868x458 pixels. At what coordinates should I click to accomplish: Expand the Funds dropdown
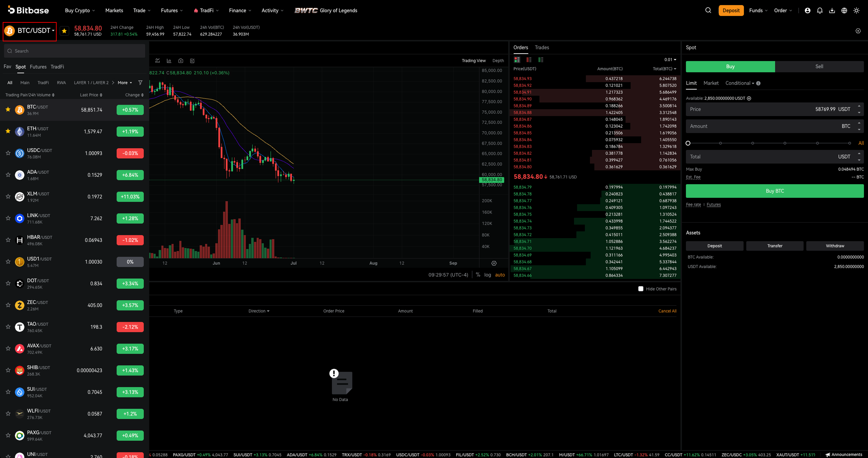(x=758, y=11)
